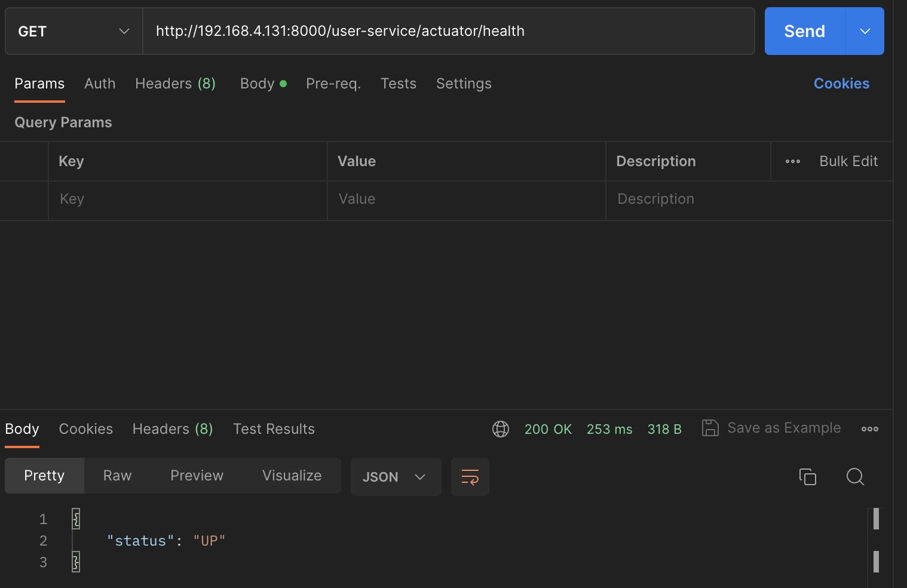Click the request URL field
The width and height of the screenshot is (907, 588).
[449, 31]
